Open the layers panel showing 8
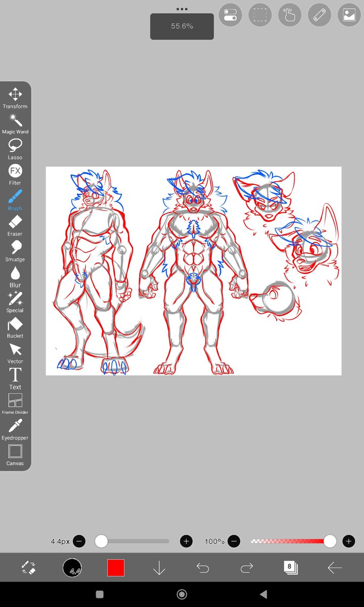 pyautogui.click(x=290, y=568)
